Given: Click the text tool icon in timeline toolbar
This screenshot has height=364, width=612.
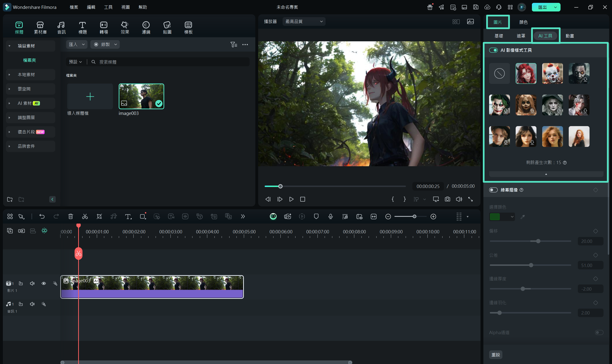Looking at the screenshot, I should tap(128, 216).
